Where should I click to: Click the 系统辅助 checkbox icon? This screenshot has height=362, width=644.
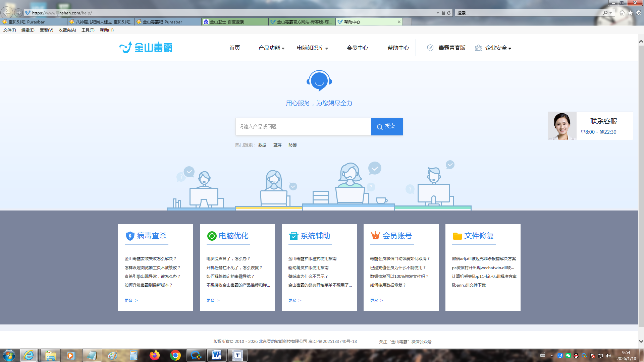tap(293, 236)
